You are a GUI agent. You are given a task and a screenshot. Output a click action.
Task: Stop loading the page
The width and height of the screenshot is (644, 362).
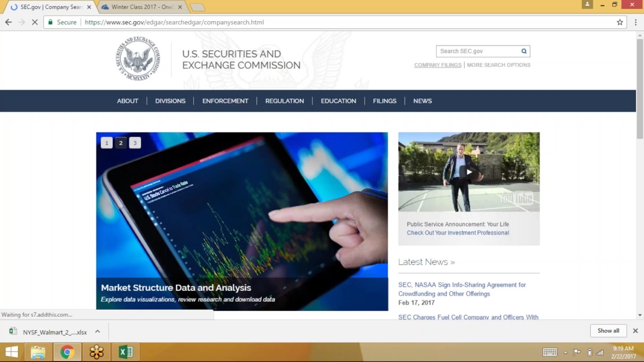click(35, 22)
